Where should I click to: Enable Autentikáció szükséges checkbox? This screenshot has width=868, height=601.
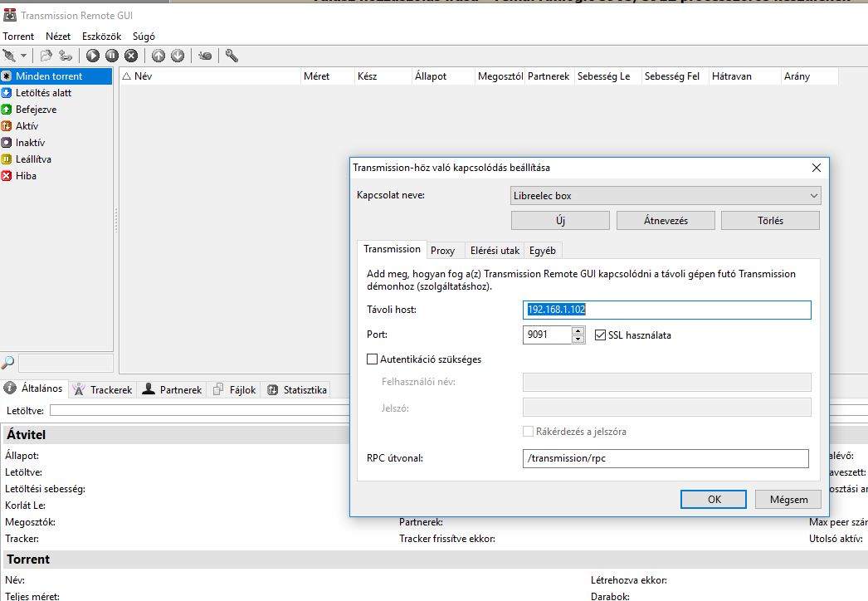point(372,359)
